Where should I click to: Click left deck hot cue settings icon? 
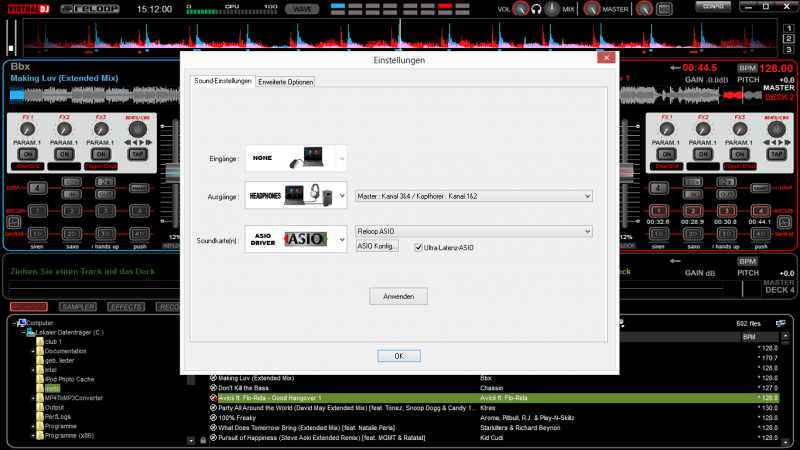pyautogui.click(x=14, y=222)
